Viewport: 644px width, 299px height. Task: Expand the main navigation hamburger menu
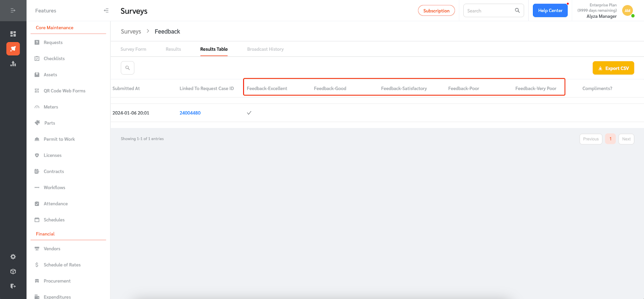(x=13, y=10)
